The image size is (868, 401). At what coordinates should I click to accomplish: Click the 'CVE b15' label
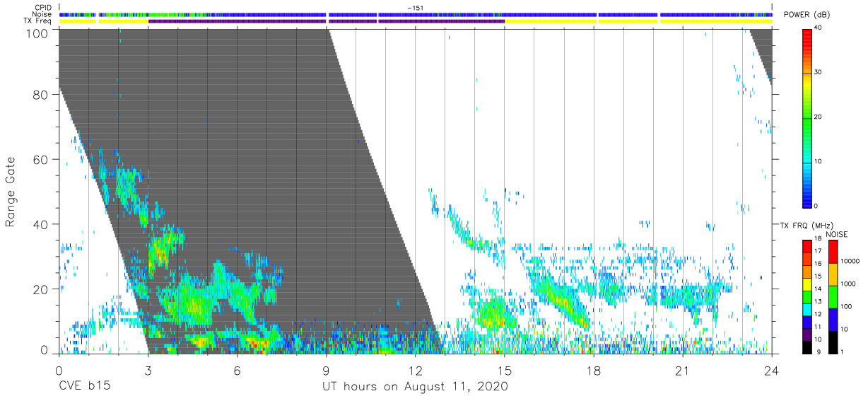84,387
